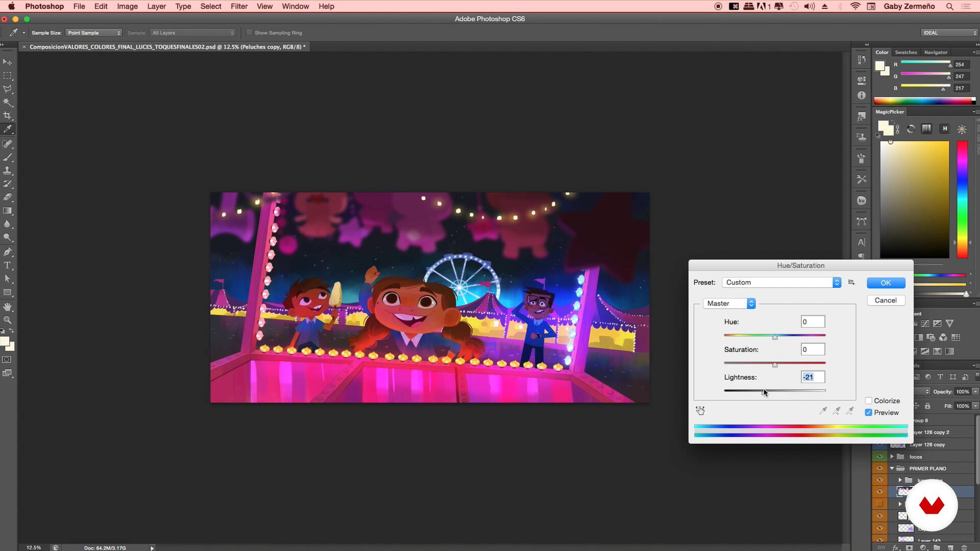Show the hidden layer with empty eye box

879,504
